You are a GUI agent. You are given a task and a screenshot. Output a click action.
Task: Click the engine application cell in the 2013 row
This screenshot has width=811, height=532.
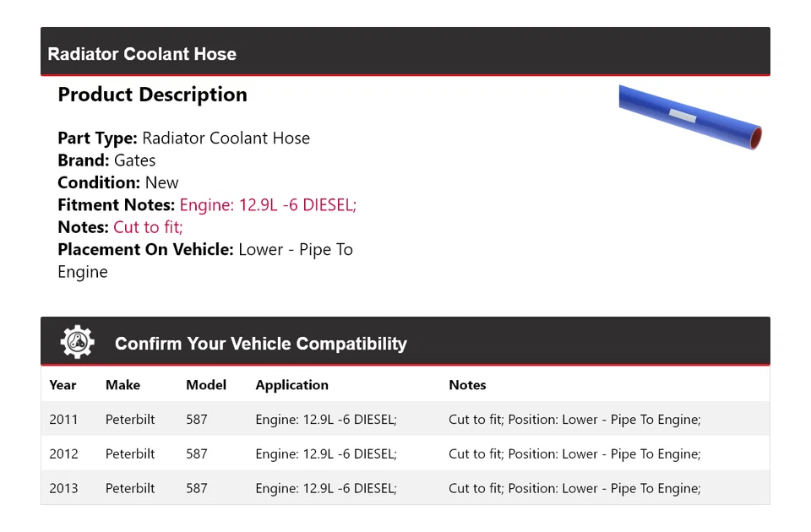click(x=326, y=488)
